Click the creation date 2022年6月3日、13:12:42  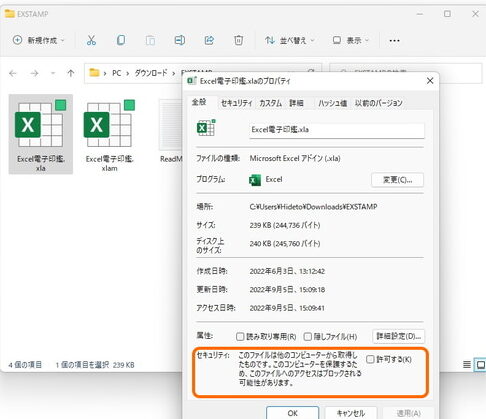(x=287, y=271)
